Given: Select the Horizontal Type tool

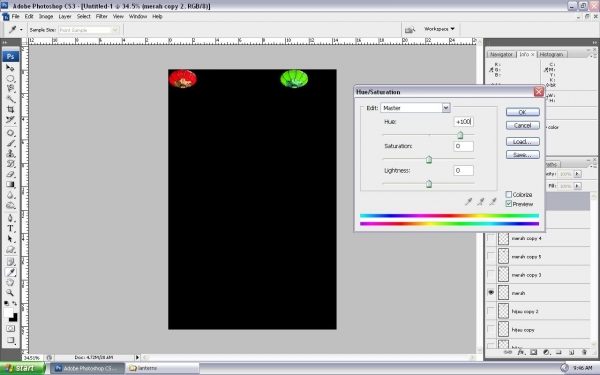Looking at the screenshot, I should click(x=10, y=229).
